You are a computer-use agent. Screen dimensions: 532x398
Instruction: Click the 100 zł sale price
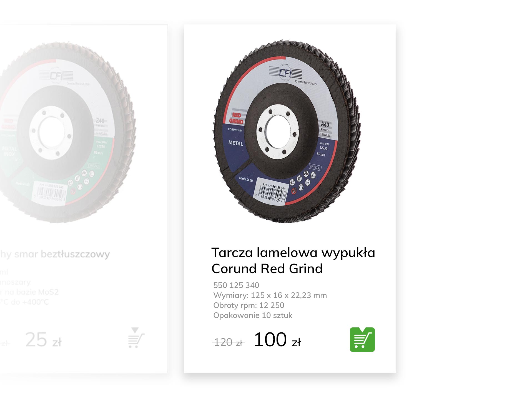pyautogui.click(x=277, y=340)
